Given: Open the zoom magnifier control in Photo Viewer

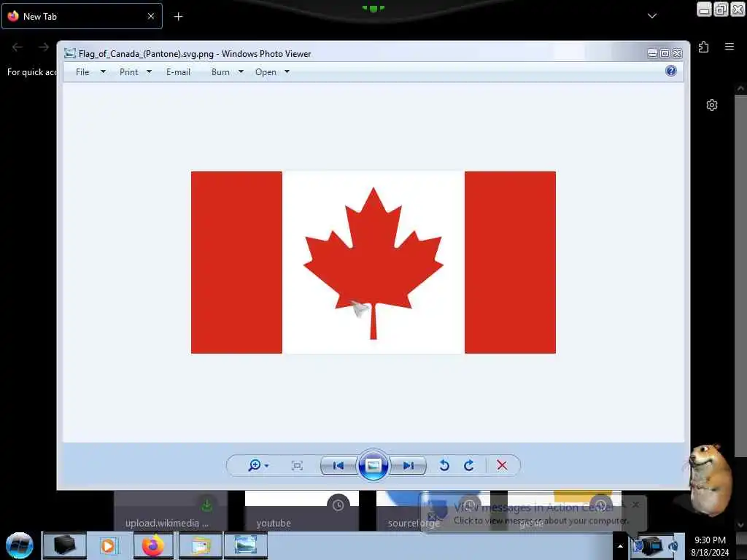Looking at the screenshot, I should coord(255,465).
